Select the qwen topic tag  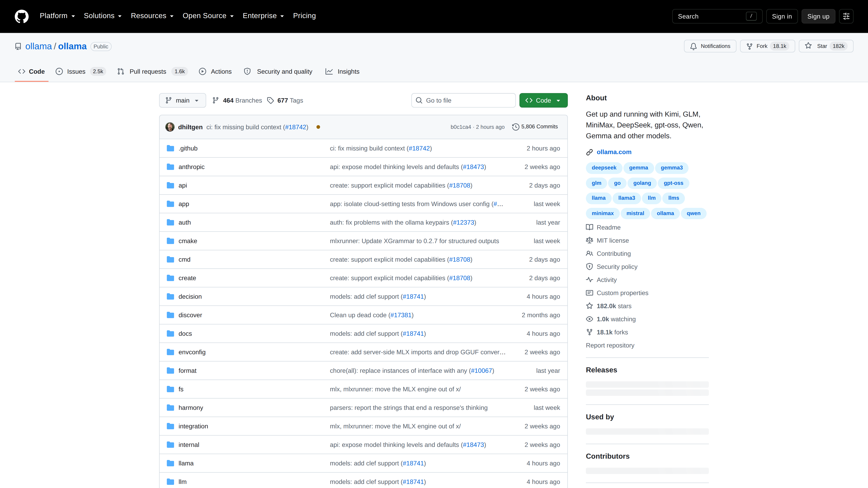[693, 213]
